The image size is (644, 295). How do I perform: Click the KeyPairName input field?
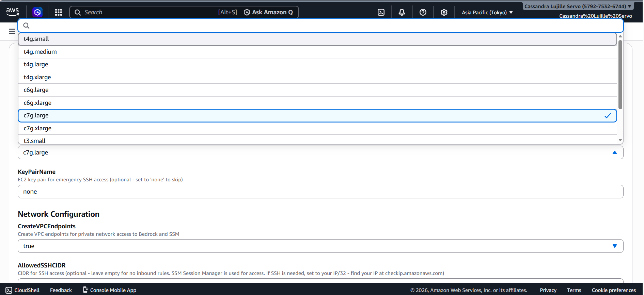[320, 192]
